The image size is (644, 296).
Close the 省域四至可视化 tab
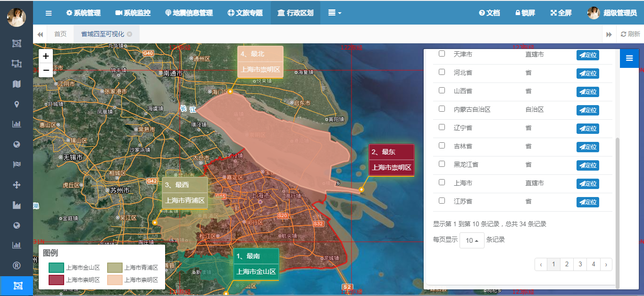pos(129,34)
